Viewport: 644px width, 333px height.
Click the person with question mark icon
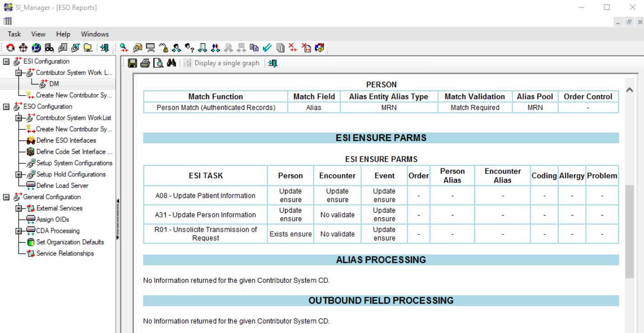(190, 47)
